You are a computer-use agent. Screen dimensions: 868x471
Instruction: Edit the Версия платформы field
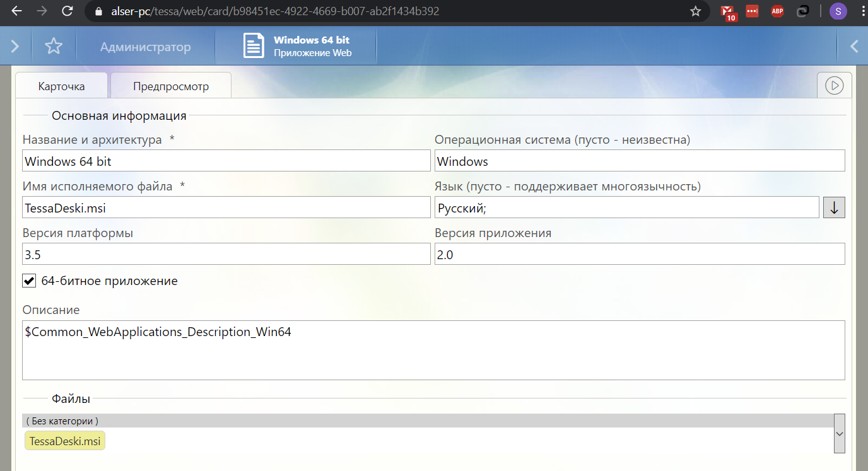point(226,254)
